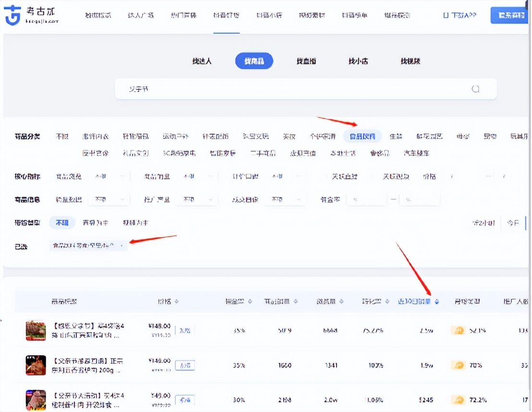Click the sort arrow beside 近30日销量
The image size is (532, 412).
click(x=436, y=302)
